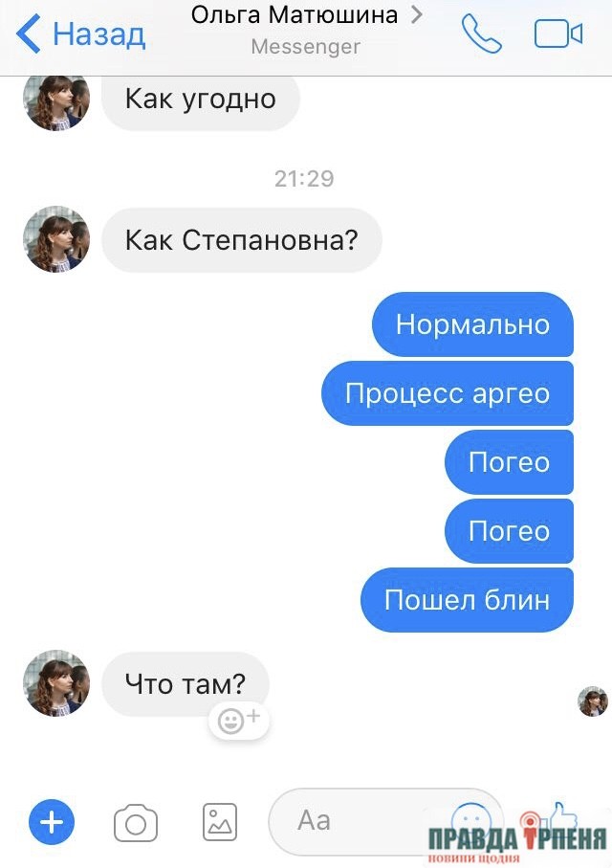Select the Пошел блин message bubble
The image size is (612, 868).
(467, 600)
